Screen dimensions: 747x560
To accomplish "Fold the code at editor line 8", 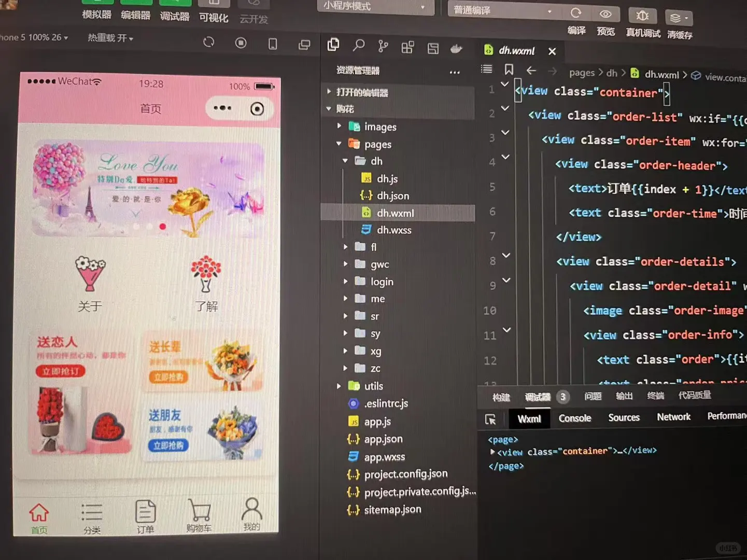I will pyautogui.click(x=506, y=256).
